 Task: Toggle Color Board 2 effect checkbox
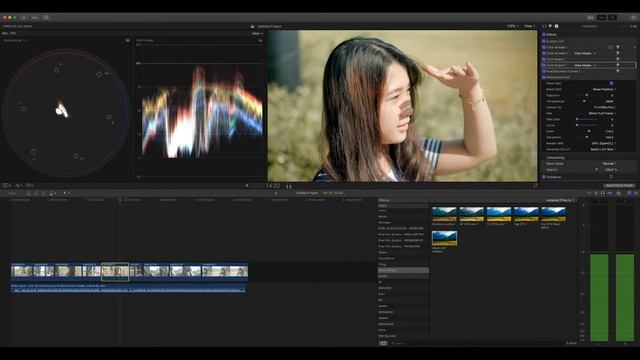coord(544,65)
